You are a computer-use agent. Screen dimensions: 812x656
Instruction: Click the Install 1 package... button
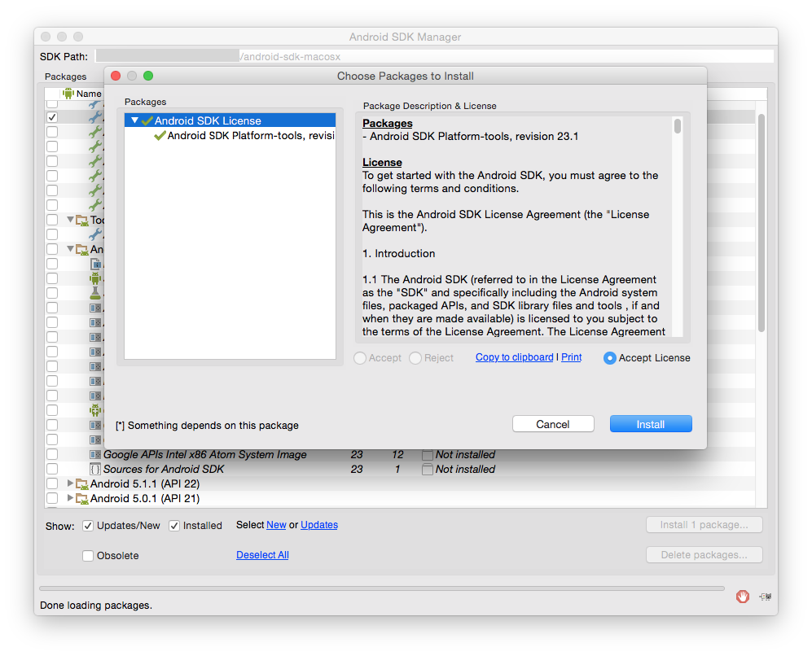pos(704,525)
